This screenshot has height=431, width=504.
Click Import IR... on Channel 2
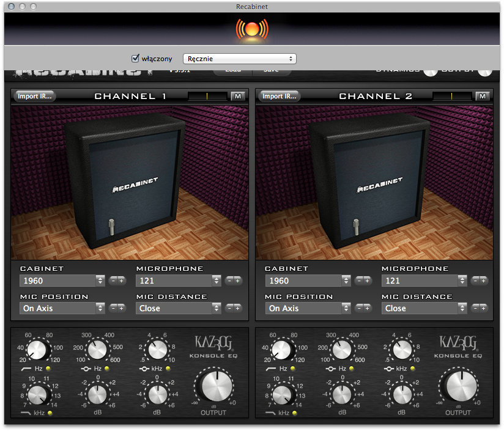coord(279,96)
